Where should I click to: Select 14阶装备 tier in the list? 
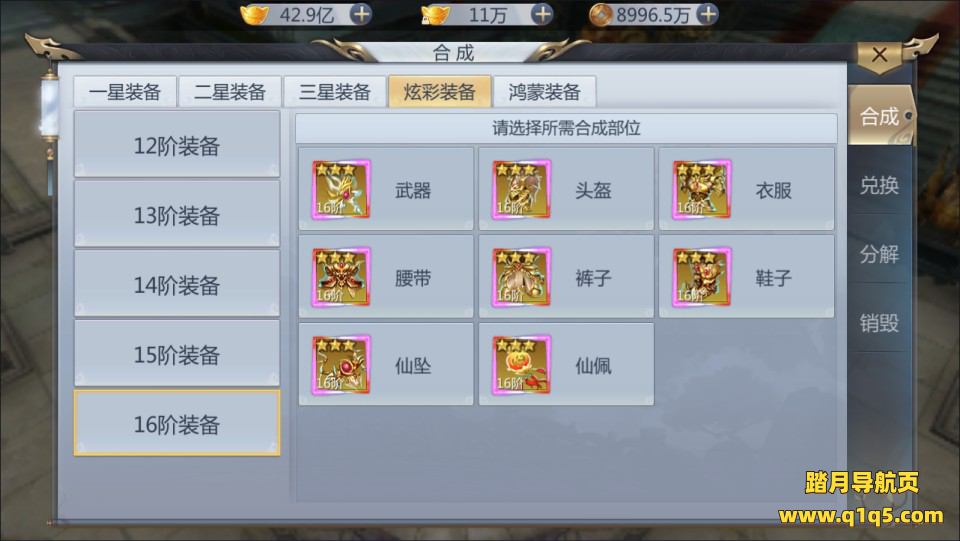(177, 283)
